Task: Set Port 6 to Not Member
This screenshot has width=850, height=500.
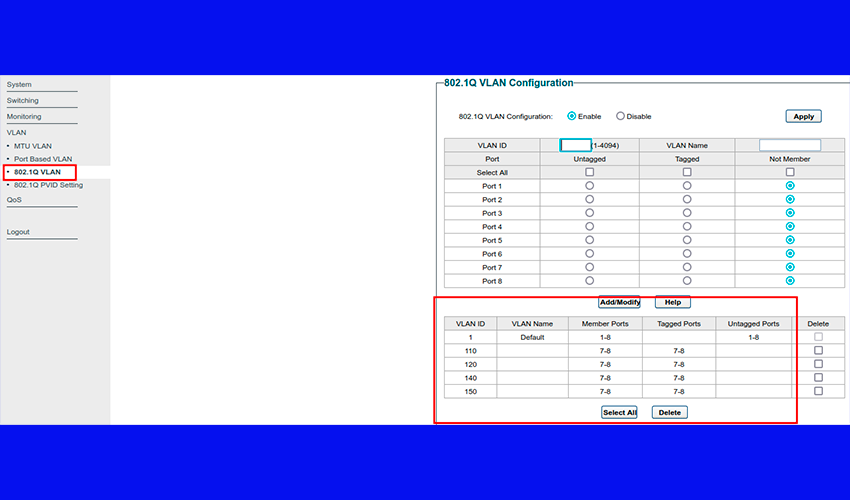Action: click(790, 253)
